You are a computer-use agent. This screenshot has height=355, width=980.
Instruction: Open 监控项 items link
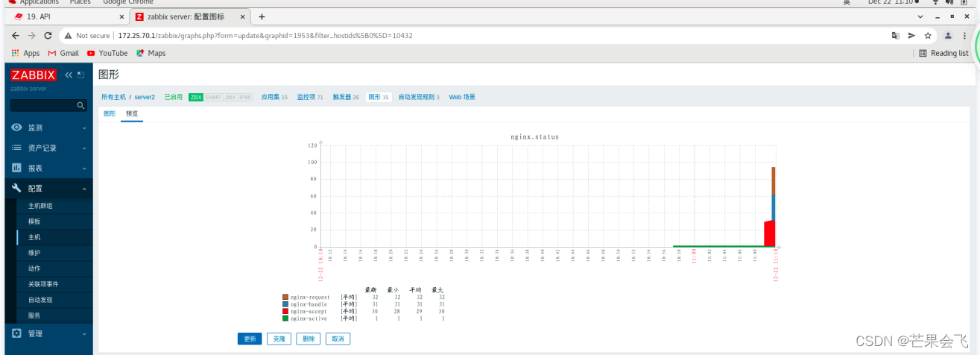[306, 97]
